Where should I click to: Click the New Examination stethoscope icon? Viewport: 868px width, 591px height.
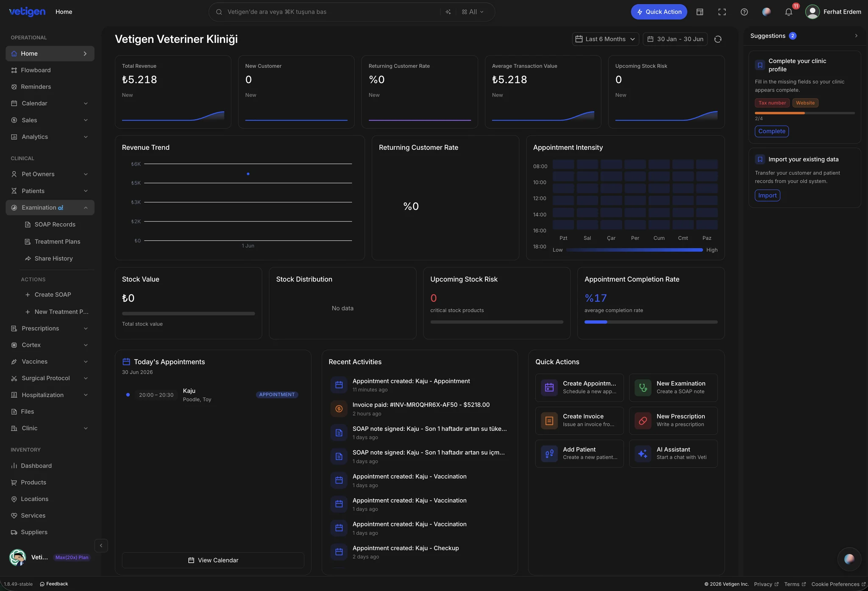point(643,388)
